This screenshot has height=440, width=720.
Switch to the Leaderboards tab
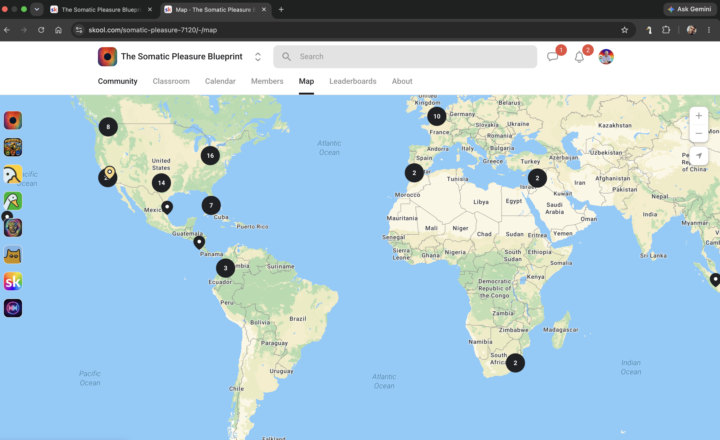click(353, 81)
